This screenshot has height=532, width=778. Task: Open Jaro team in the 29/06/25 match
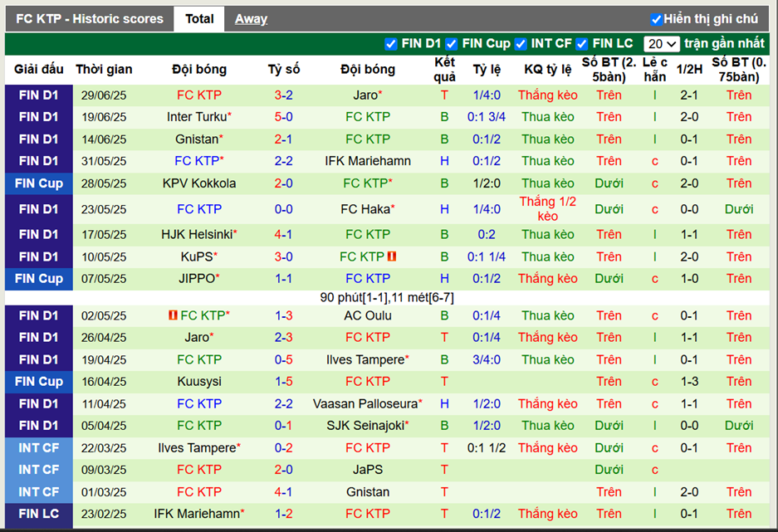point(367,95)
